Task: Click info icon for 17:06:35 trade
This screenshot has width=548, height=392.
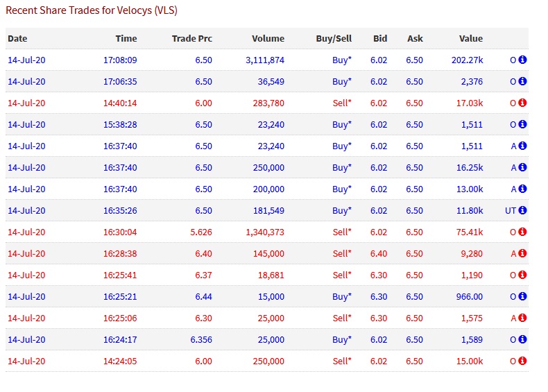Action: pyautogui.click(x=523, y=82)
